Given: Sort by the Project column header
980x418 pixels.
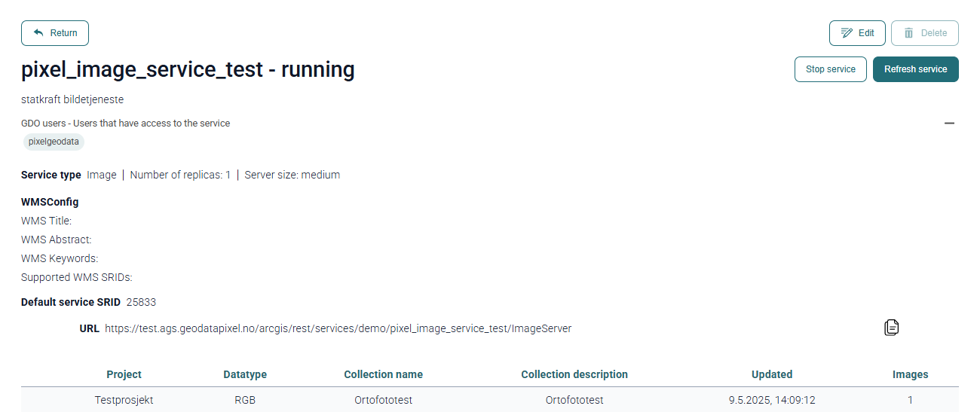Looking at the screenshot, I should [x=124, y=374].
